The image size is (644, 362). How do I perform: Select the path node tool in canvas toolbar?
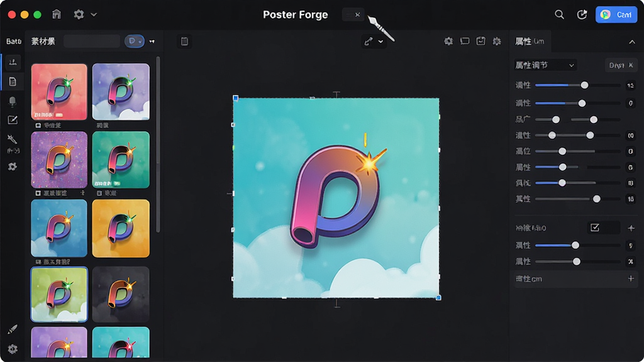(369, 41)
